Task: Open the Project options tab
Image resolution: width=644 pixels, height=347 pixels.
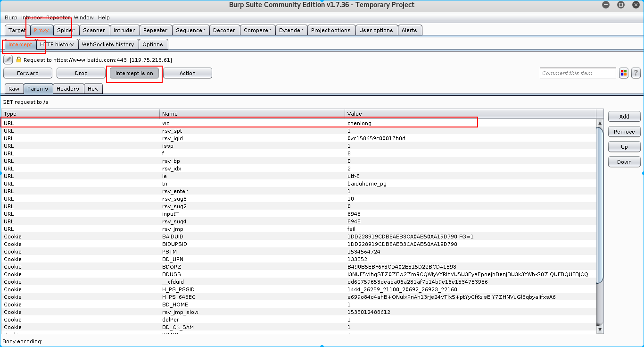Action: (331, 30)
